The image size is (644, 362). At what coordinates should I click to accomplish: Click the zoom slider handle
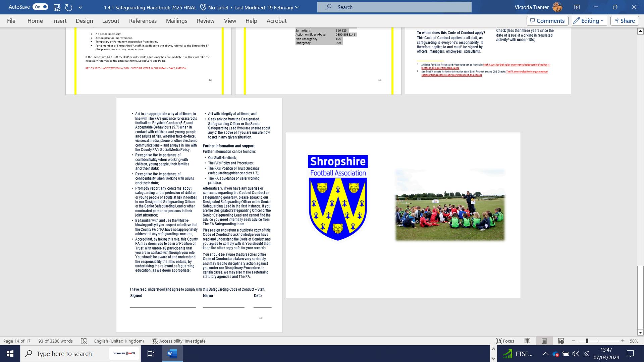587,341
